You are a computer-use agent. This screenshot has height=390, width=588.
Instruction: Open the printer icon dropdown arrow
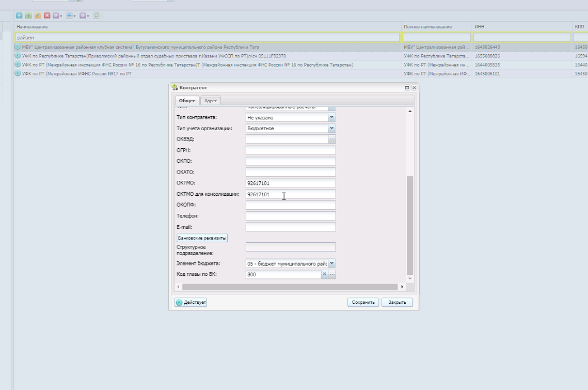[x=74, y=16]
